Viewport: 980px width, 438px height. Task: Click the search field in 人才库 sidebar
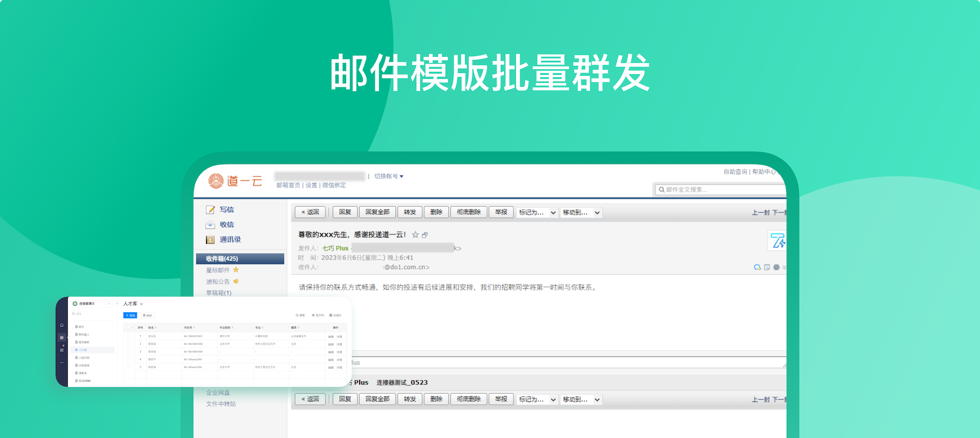[x=92, y=314]
